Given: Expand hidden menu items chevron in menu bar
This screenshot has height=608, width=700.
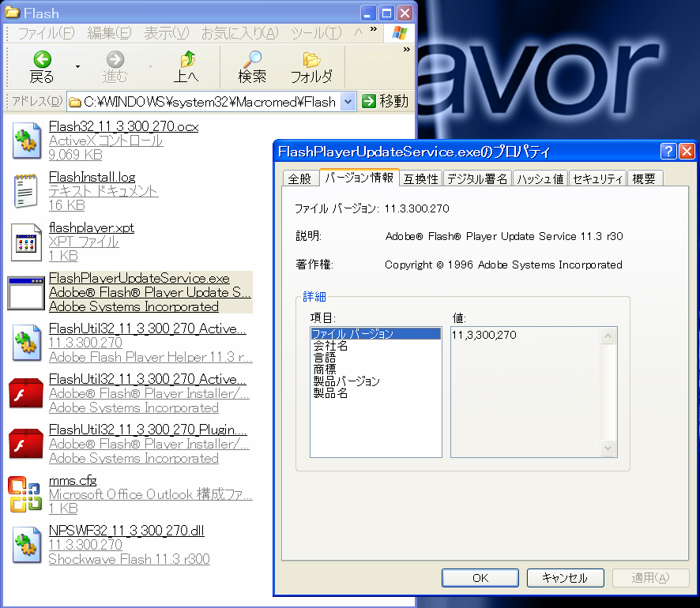Looking at the screenshot, I should [373, 29].
